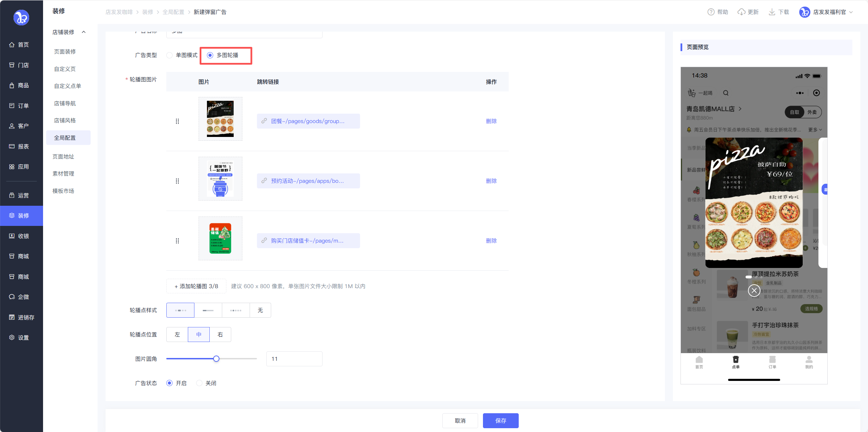Select 单图模式 radio option
The image size is (868, 432).
[x=169, y=55]
